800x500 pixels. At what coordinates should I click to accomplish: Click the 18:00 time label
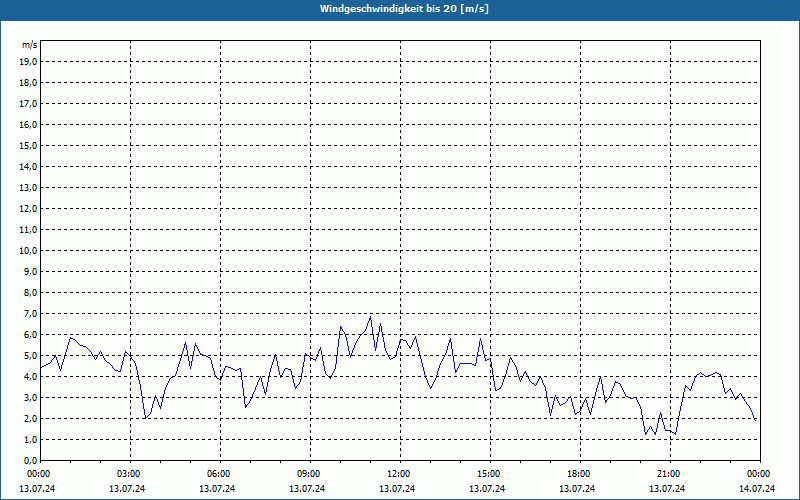(x=579, y=474)
